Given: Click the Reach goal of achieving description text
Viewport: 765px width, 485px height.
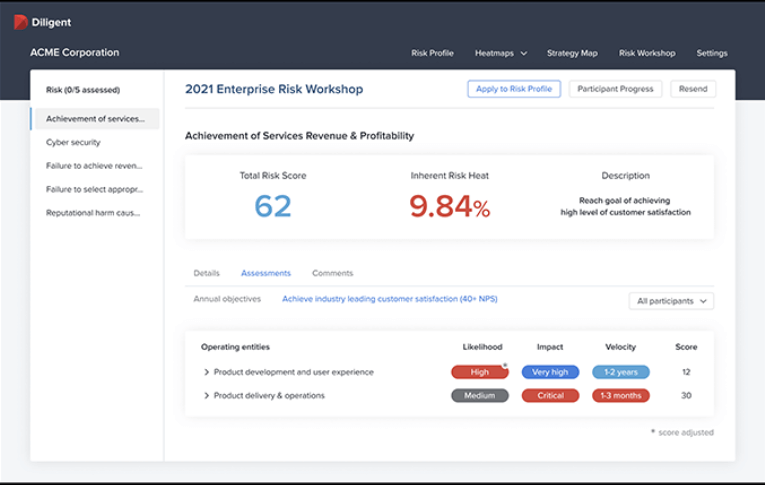Looking at the screenshot, I should coord(625,206).
